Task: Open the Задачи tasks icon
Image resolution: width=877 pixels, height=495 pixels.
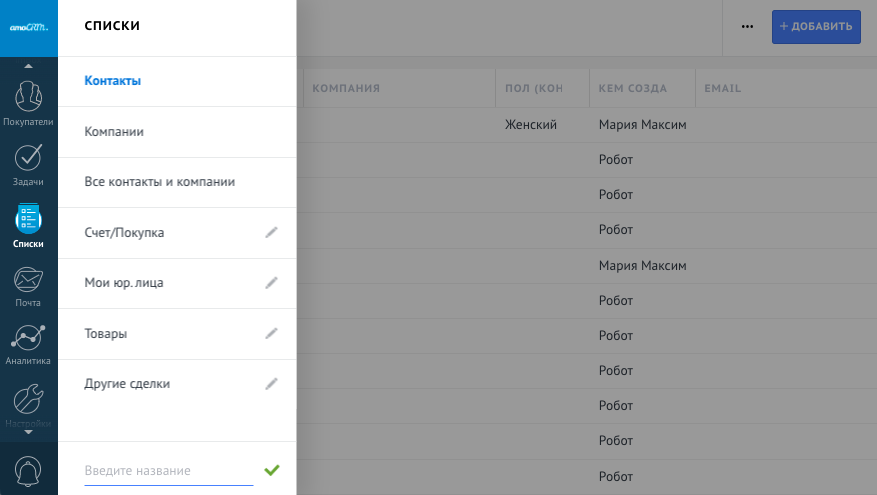Action: pos(28,159)
